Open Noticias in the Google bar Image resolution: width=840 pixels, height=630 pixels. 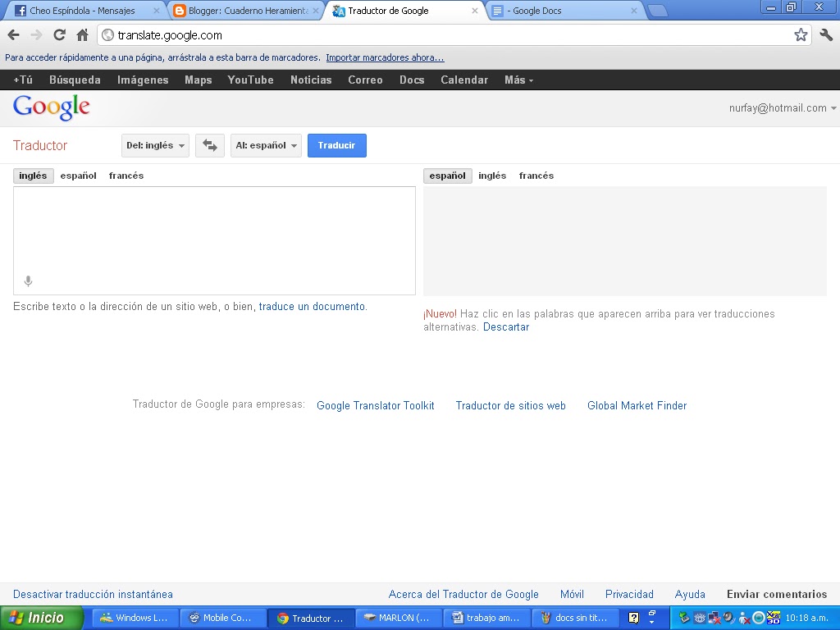[x=311, y=80]
